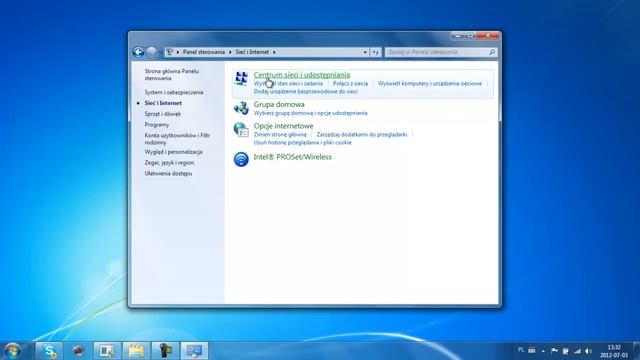Open Programy category in sidebar

[157, 124]
